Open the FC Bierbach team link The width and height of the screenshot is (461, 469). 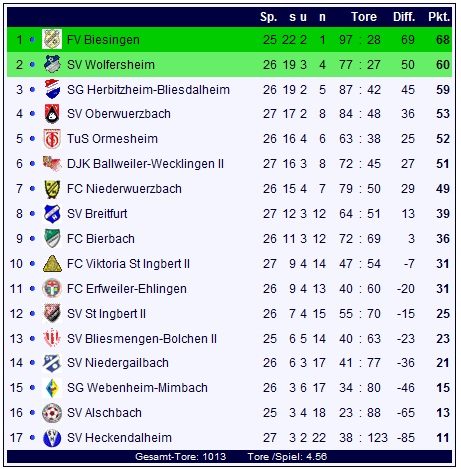tap(101, 239)
